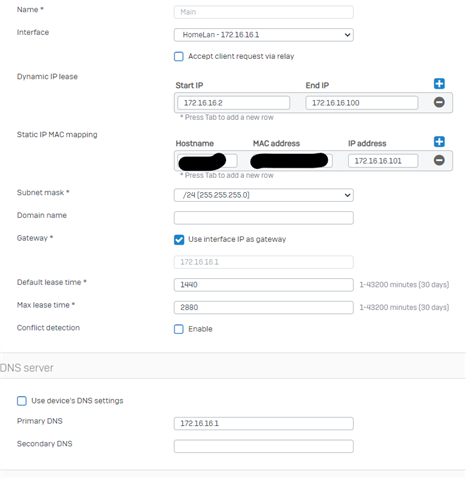466x479 pixels.
Task: Click the Start IP field 172.16.16.2
Action: (233, 103)
